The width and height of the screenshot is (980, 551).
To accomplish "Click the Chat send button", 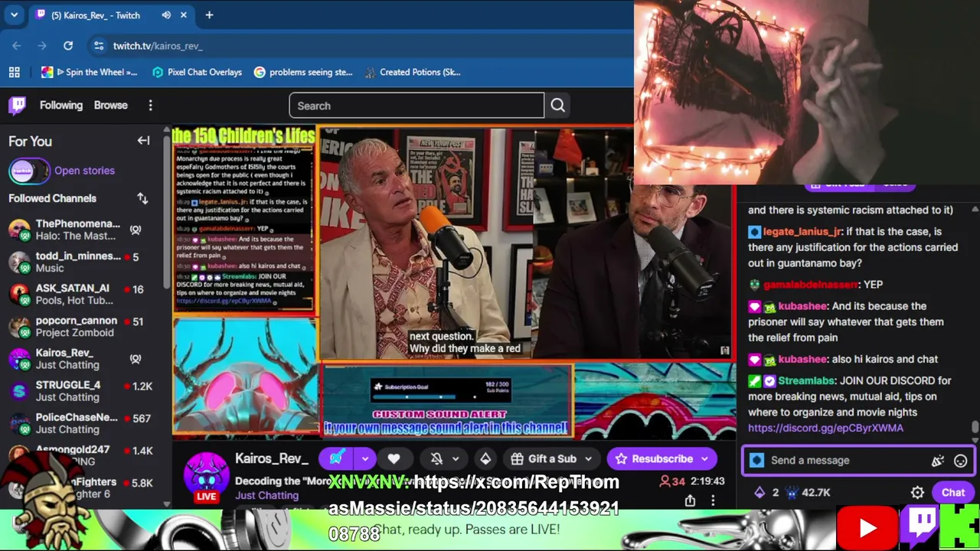I will 953,493.
